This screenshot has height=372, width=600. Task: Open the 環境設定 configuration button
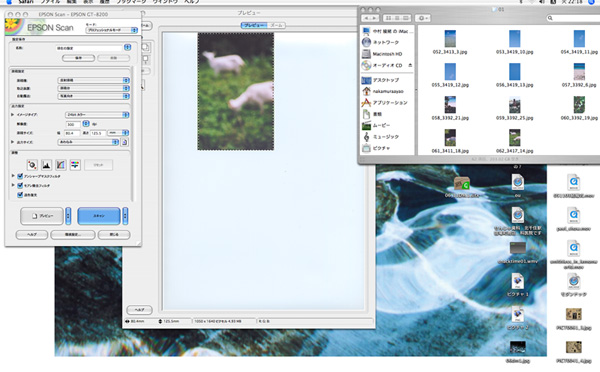pos(73,235)
